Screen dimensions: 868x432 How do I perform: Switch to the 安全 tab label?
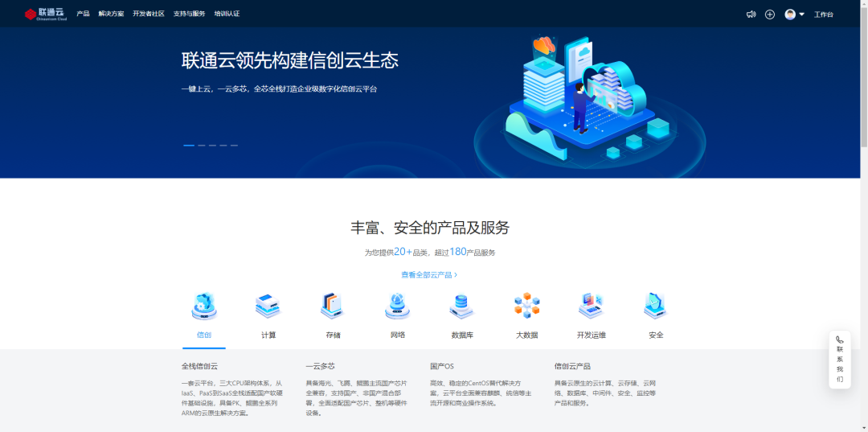tap(656, 335)
